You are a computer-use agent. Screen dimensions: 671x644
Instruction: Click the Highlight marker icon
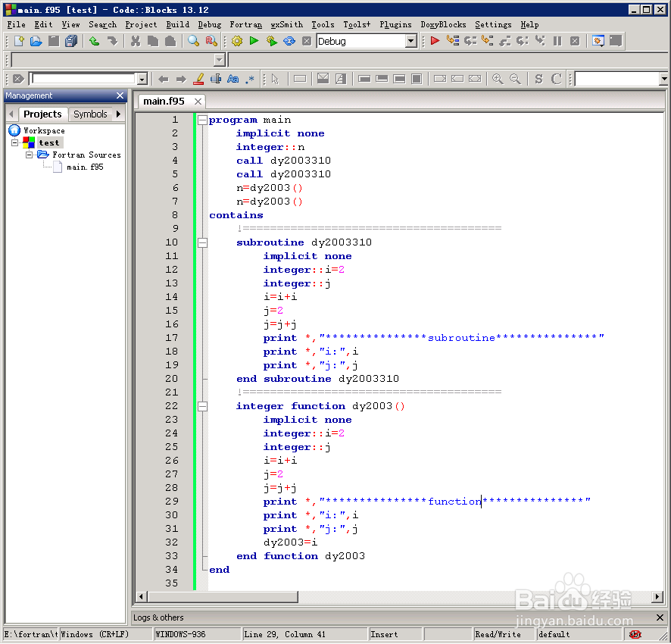[198, 79]
